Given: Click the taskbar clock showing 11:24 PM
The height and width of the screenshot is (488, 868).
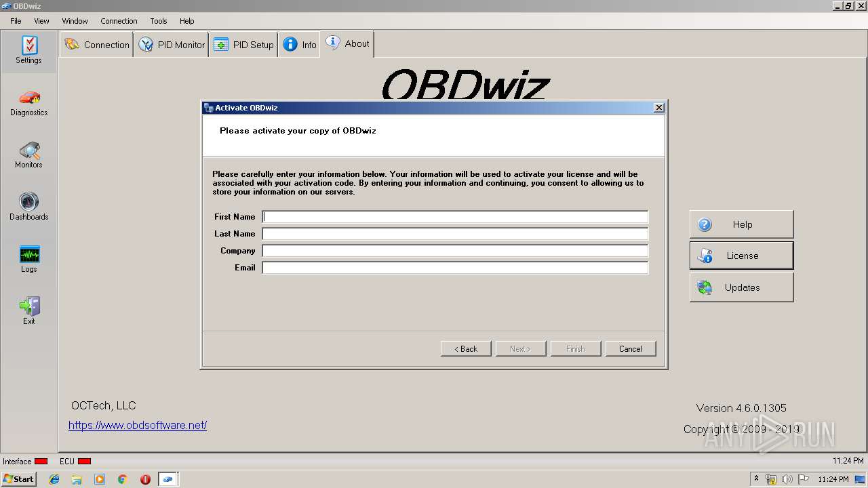Looking at the screenshot, I should (x=833, y=479).
